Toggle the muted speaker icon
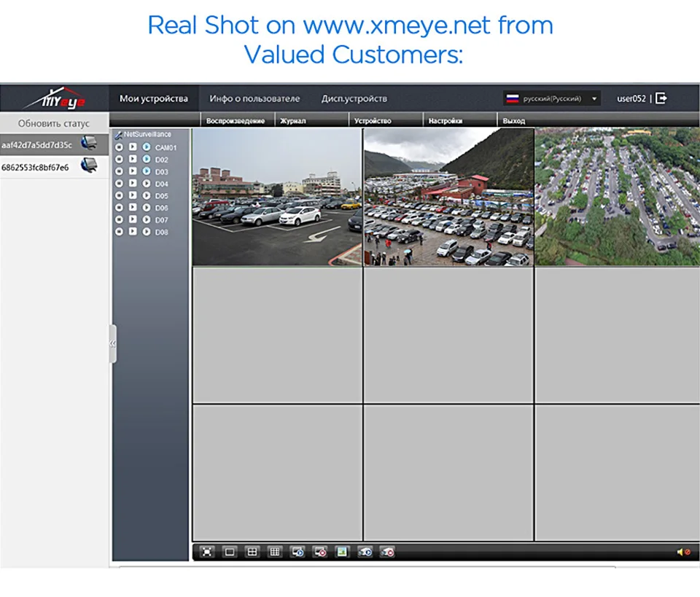Image resolution: width=700 pixels, height=597 pixels. (x=683, y=552)
